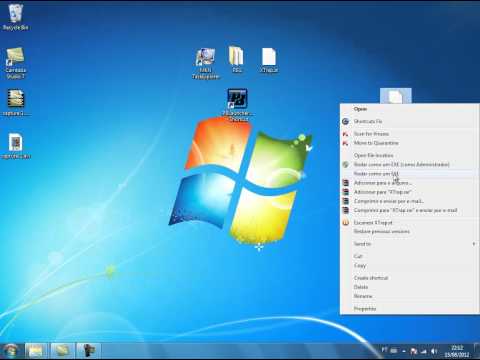
Task: Choose Move to Quarantine in context menu
Action: (x=409, y=143)
